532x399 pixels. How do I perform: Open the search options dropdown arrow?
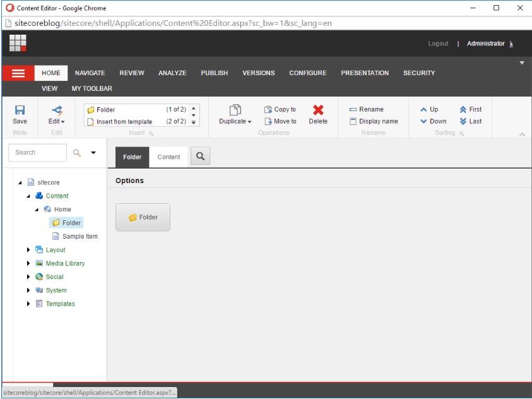tap(93, 153)
